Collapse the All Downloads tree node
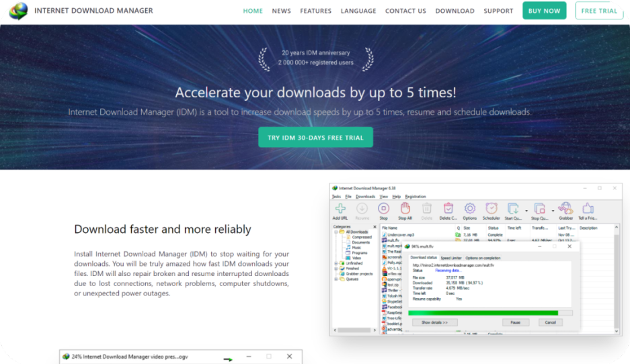Image resolution: width=630 pixels, height=364 pixels. (x=336, y=232)
